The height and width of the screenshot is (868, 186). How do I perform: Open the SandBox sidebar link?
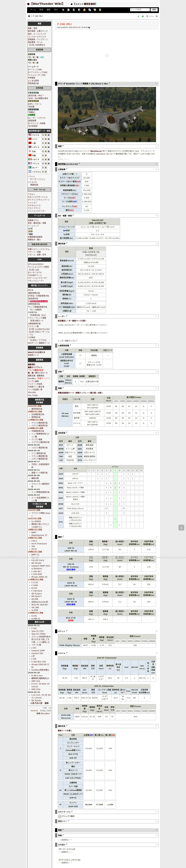32,378
